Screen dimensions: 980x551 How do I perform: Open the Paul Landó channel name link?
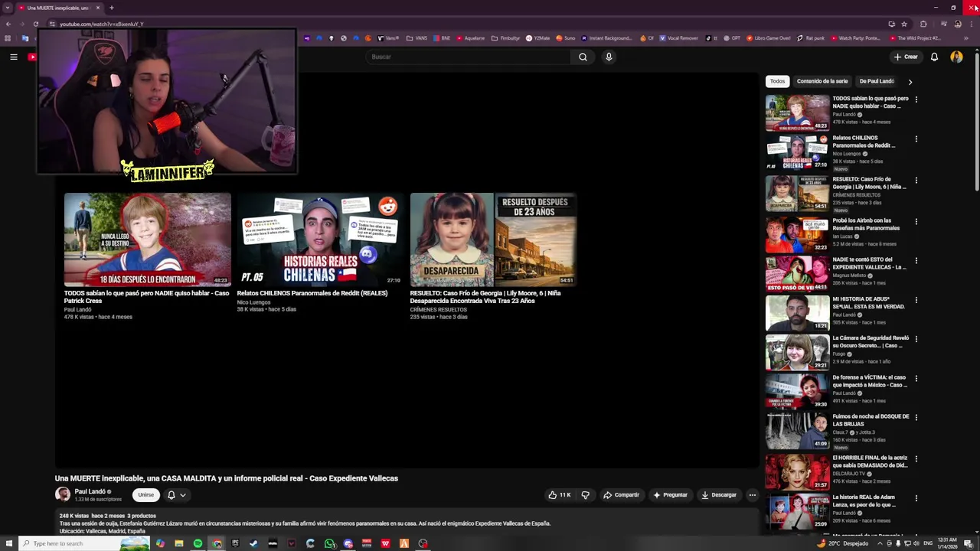click(90, 491)
